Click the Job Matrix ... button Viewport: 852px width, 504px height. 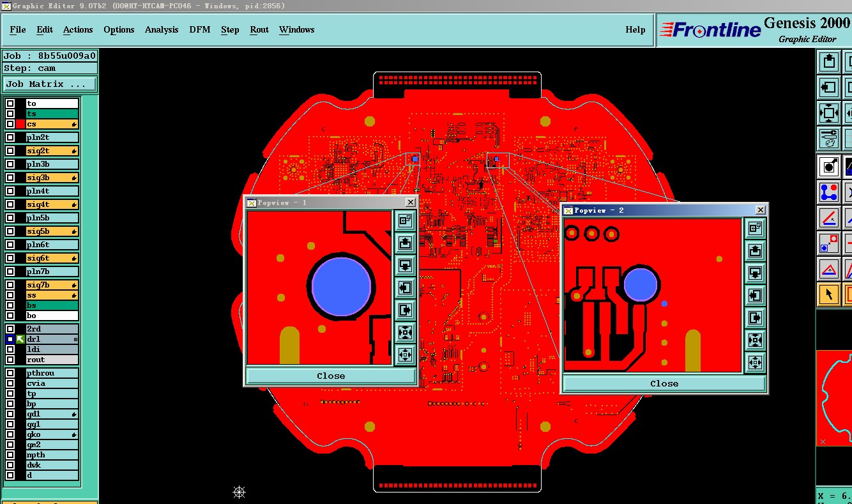pyautogui.click(x=50, y=84)
